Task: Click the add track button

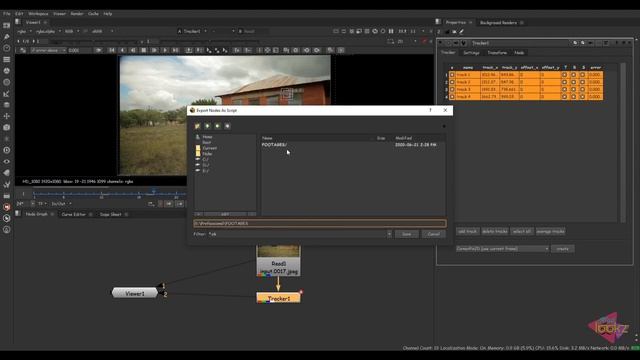Action: coord(467,231)
